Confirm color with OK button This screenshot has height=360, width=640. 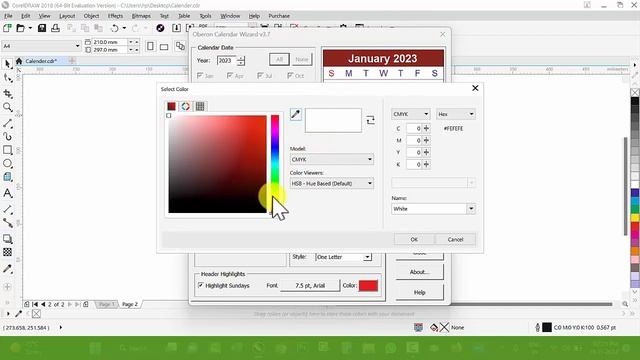tap(414, 239)
